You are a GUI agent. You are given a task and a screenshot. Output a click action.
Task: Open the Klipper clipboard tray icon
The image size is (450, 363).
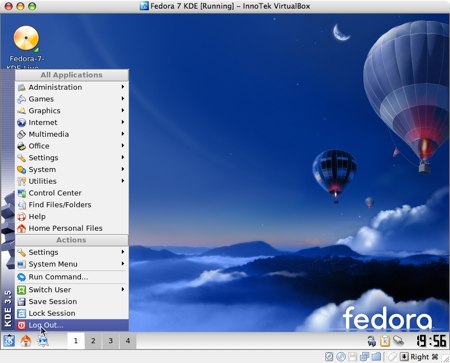pyautogui.click(x=385, y=341)
